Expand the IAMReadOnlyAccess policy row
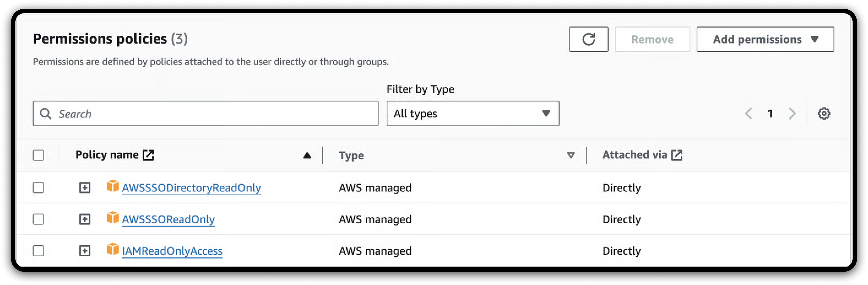This screenshot has height=285, width=868. tap(85, 251)
